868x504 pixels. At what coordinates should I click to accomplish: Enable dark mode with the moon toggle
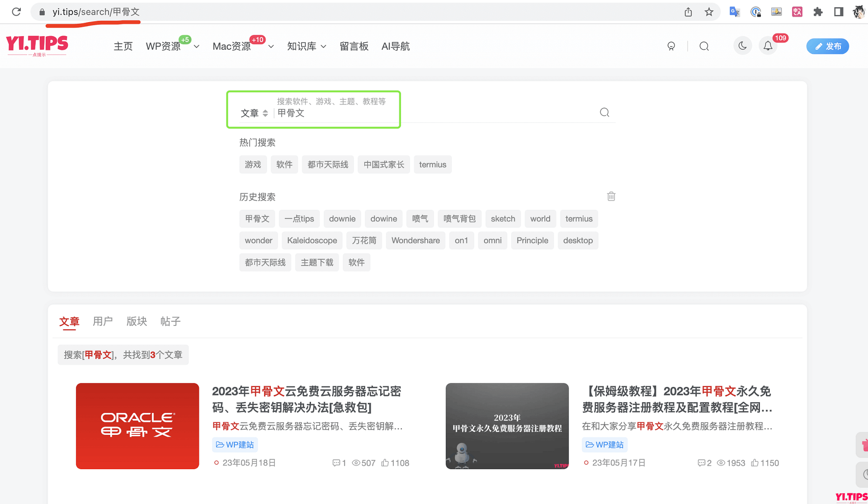click(742, 46)
